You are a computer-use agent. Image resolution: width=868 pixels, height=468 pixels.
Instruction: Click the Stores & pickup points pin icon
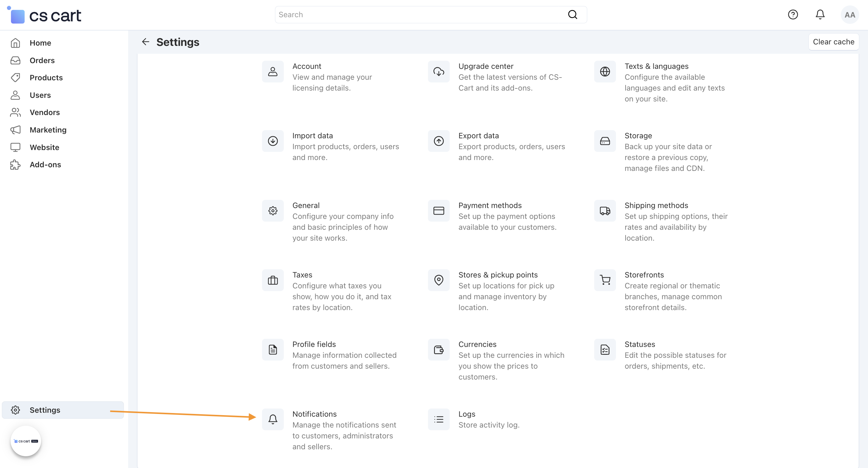click(438, 280)
